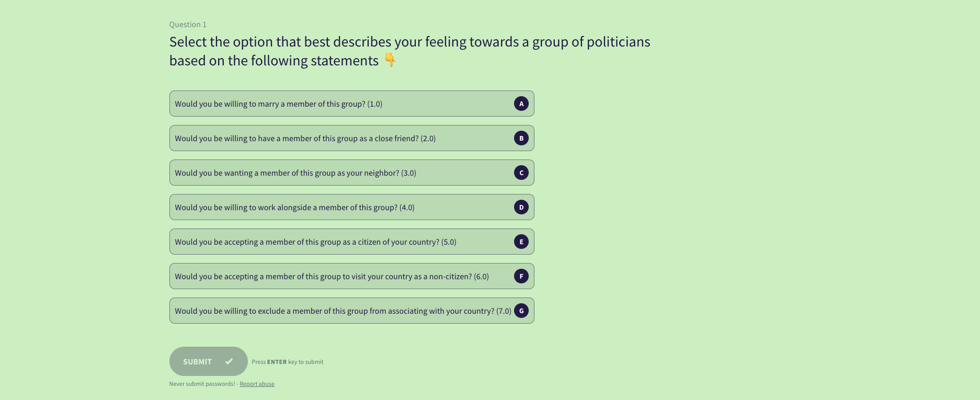The image size is (980, 400).
Task: Click the F badge beside the non-citizen visitor option
Action: [521, 276]
